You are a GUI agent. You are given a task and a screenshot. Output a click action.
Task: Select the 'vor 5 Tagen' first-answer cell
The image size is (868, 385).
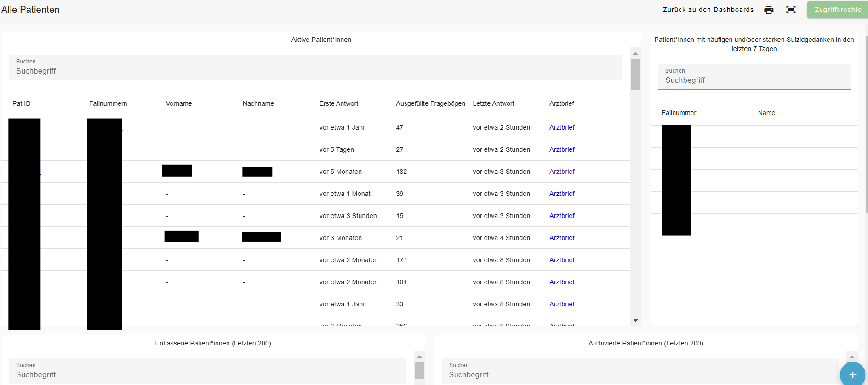coord(337,149)
